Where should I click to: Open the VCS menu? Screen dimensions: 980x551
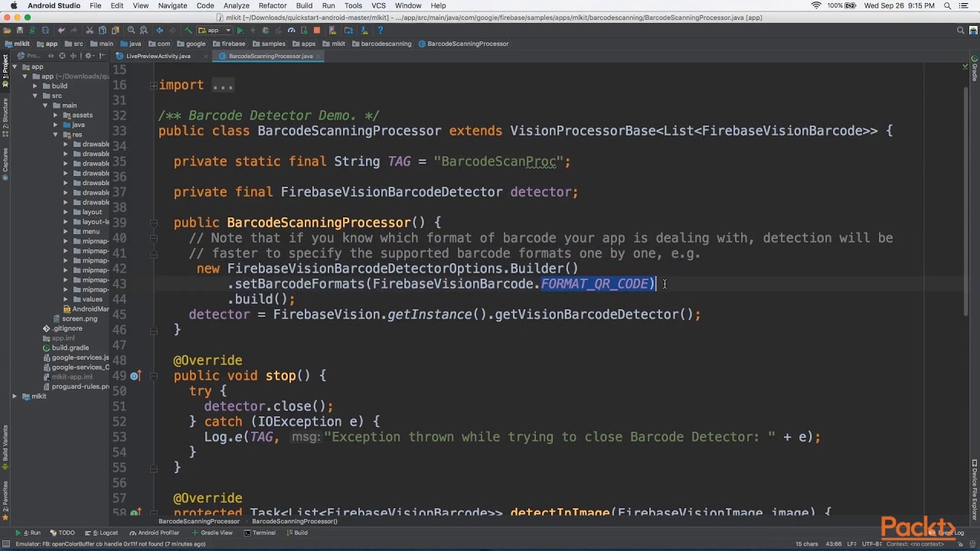(378, 5)
